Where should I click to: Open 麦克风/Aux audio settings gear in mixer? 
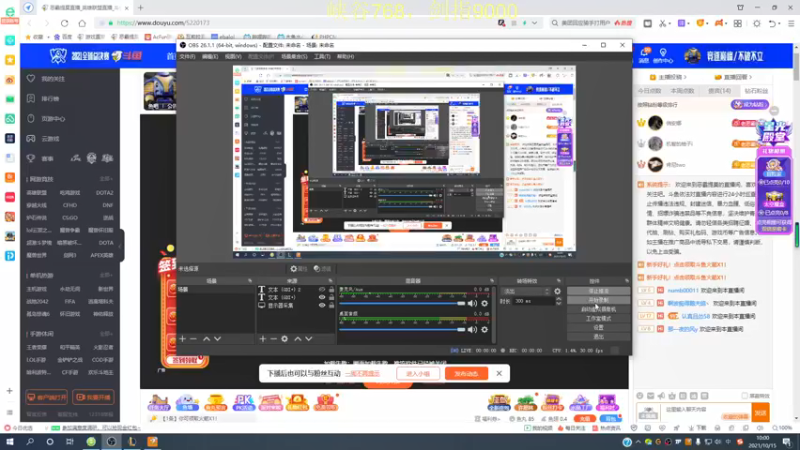485,304
